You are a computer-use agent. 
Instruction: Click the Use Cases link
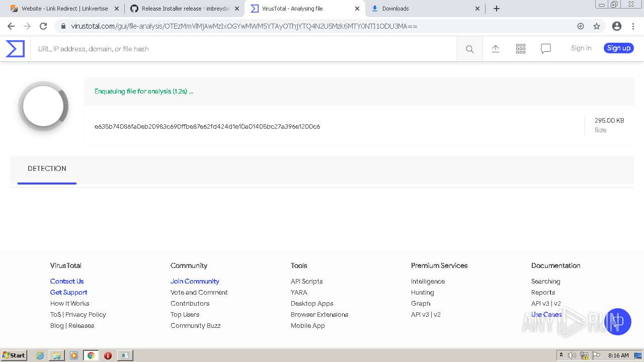click(x=546, y=315)
